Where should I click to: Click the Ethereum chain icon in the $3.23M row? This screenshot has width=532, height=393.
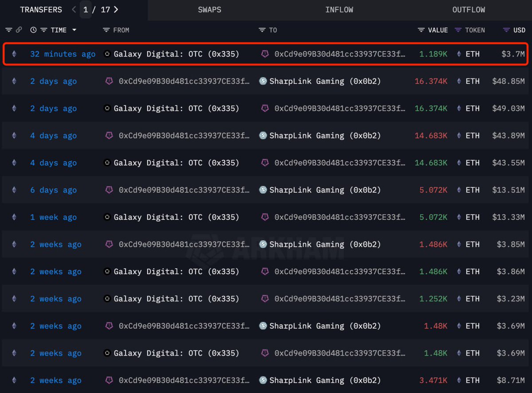14,299
